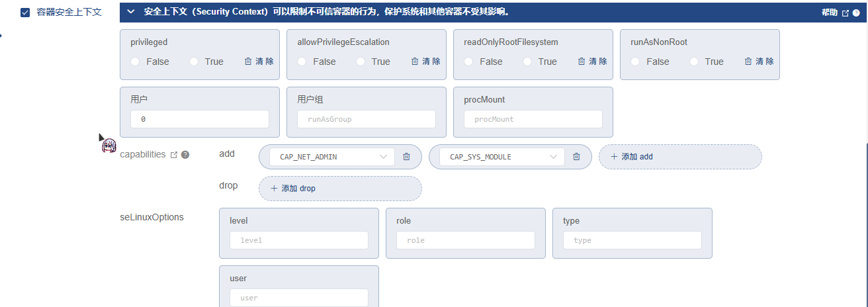Screen dimensions: 868x307
Task: Focus the procMount input field
Action: point(533,119)
